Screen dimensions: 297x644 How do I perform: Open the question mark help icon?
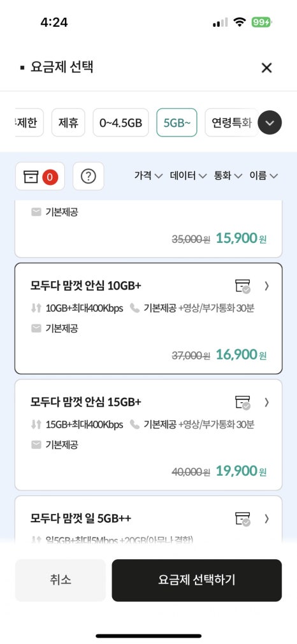coord(89,176)
